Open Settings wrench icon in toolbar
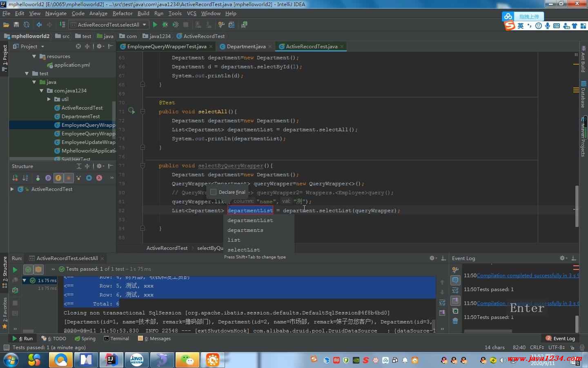This screenshot has width=588, height=368. coord(221,25)
